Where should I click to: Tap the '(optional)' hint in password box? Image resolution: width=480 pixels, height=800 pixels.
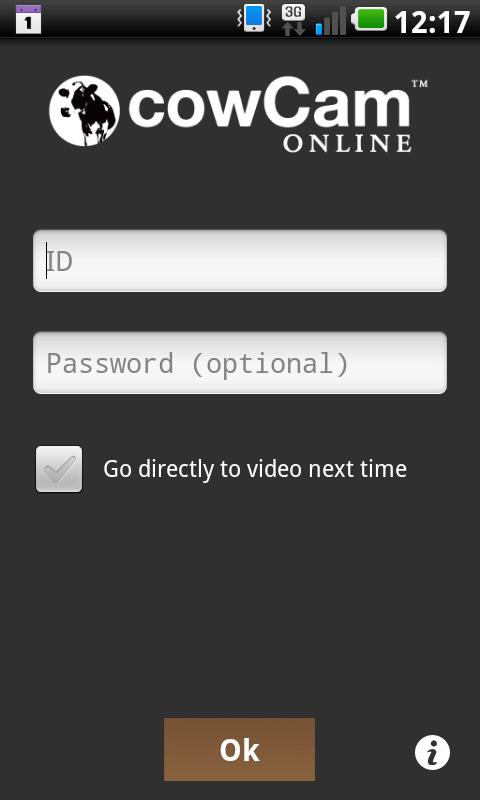point(270,364)
